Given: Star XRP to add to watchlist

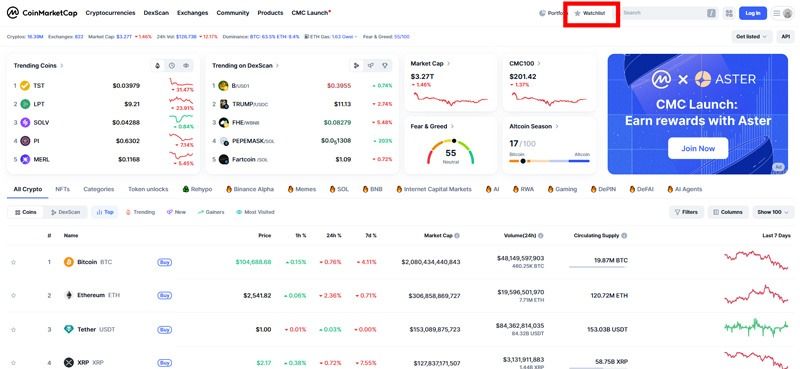Looking at the screenshot, I should 14,363.
